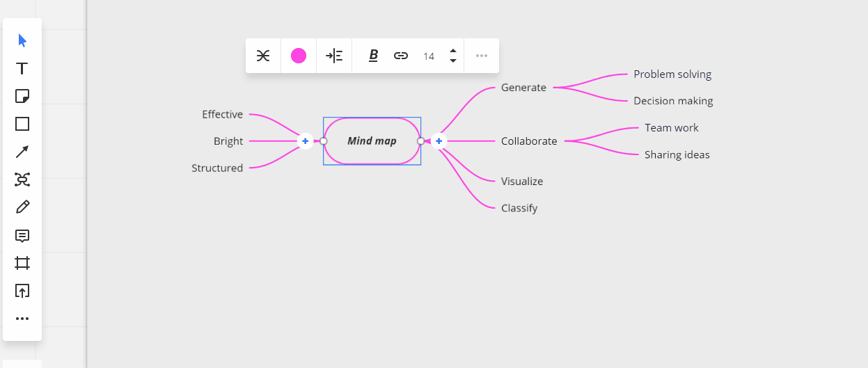This screenshot has height=368, width=868.
Task: Select the Pen drawing tool
Action: point(22,207)
